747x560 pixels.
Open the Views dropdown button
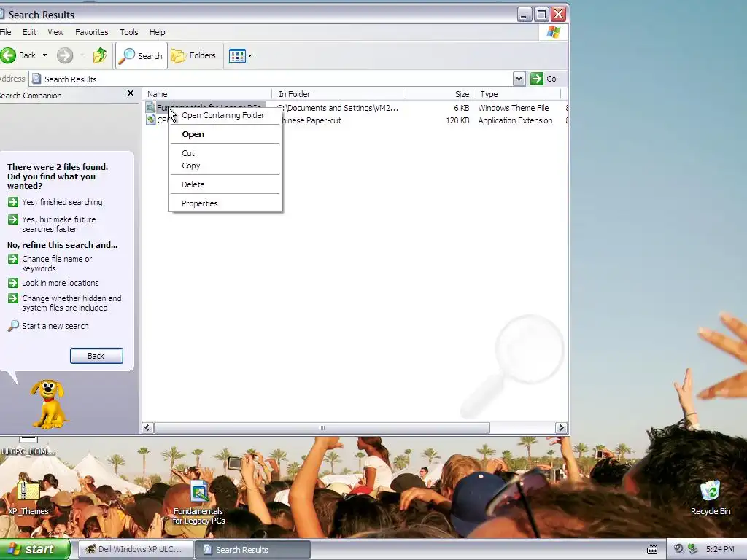click(240, 55)
